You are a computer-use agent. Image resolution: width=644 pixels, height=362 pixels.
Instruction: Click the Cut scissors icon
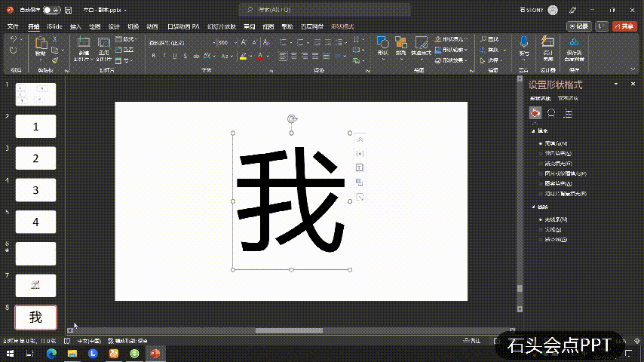point(54,39)
